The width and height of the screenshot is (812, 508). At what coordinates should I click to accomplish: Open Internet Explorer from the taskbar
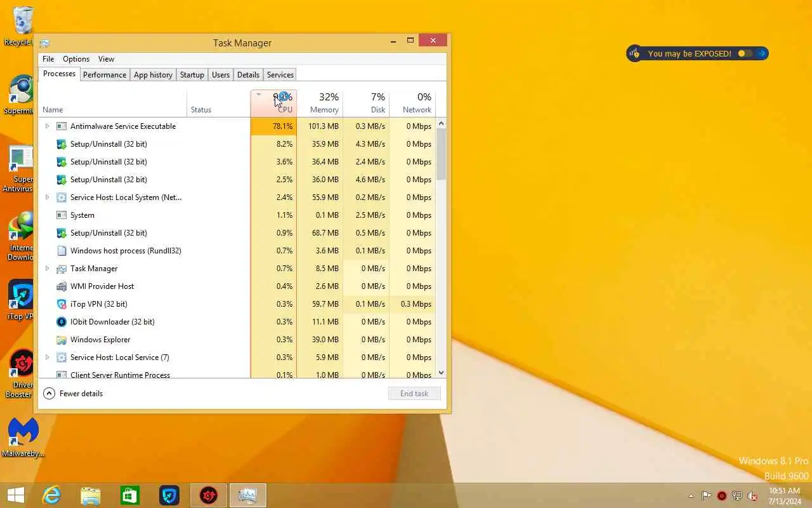coord(51,495)
